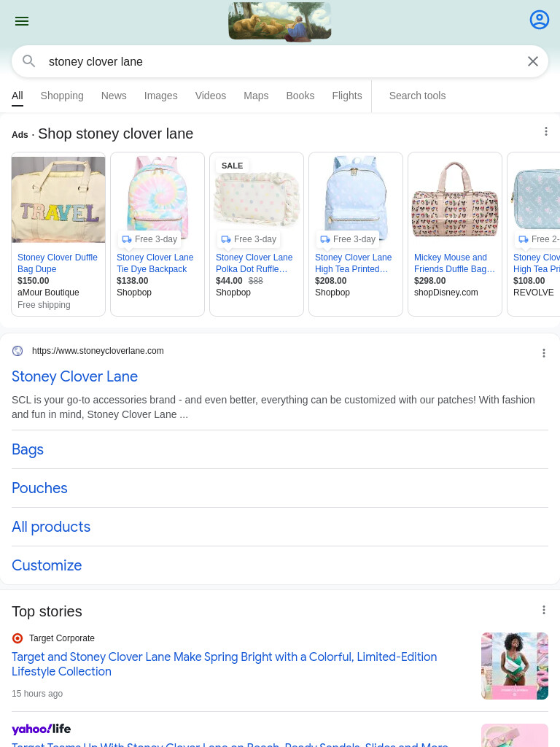Switch to the Shopping tab
560x747 pixels.
click(x=62, y=96)
